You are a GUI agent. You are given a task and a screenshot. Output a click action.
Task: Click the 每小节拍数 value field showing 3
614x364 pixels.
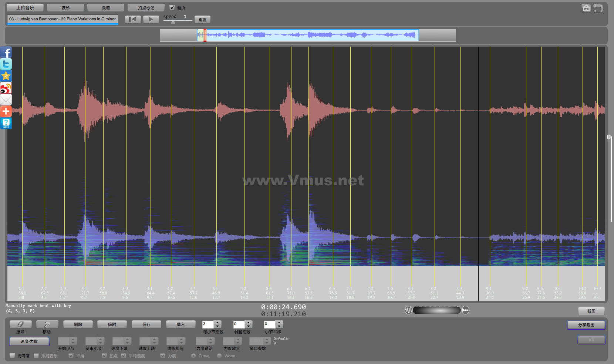(x=208, y=324)
